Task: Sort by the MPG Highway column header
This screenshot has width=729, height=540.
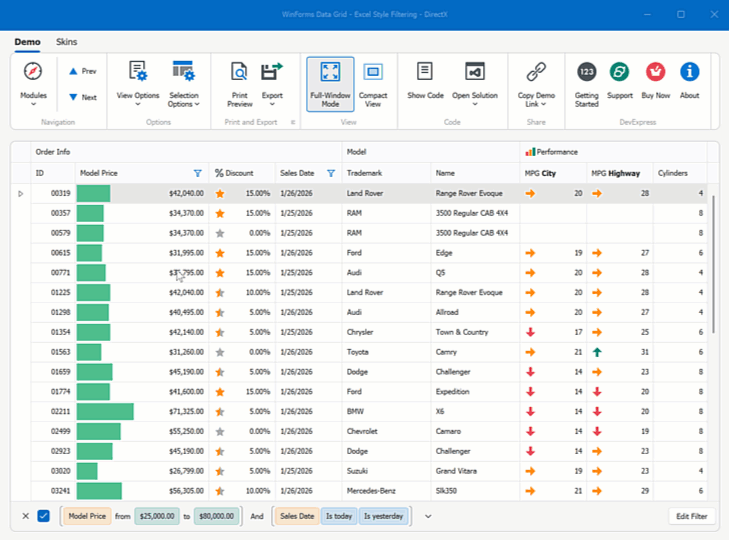Action: [619, 173]
